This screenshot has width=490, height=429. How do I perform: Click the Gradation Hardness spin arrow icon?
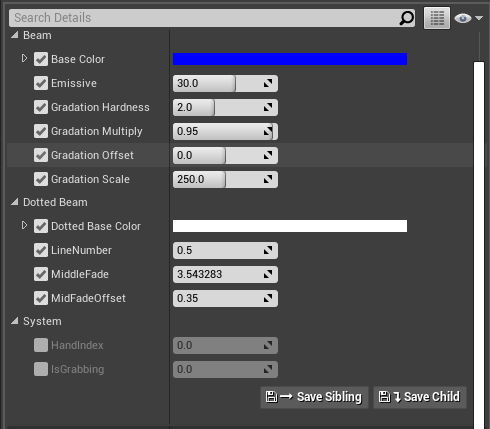pyautogui.click(x=268, y=107)
